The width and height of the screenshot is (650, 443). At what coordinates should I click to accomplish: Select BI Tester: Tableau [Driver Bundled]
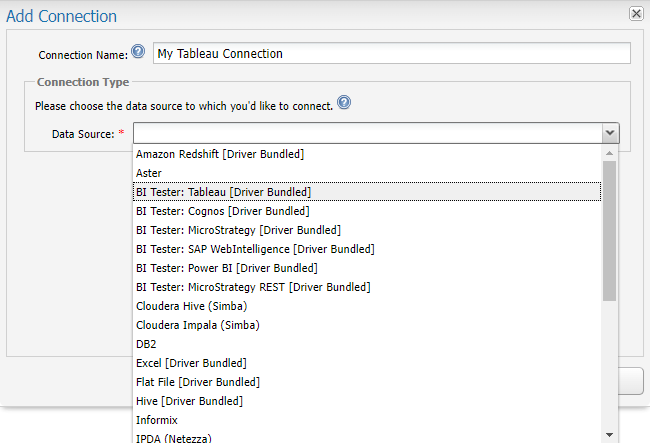(367, 192)
